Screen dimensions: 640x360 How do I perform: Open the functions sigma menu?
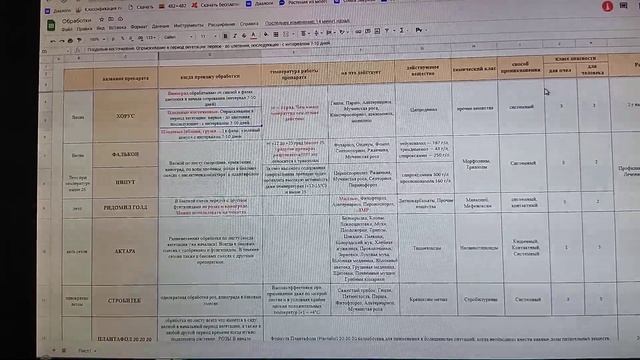coord(402,30)
